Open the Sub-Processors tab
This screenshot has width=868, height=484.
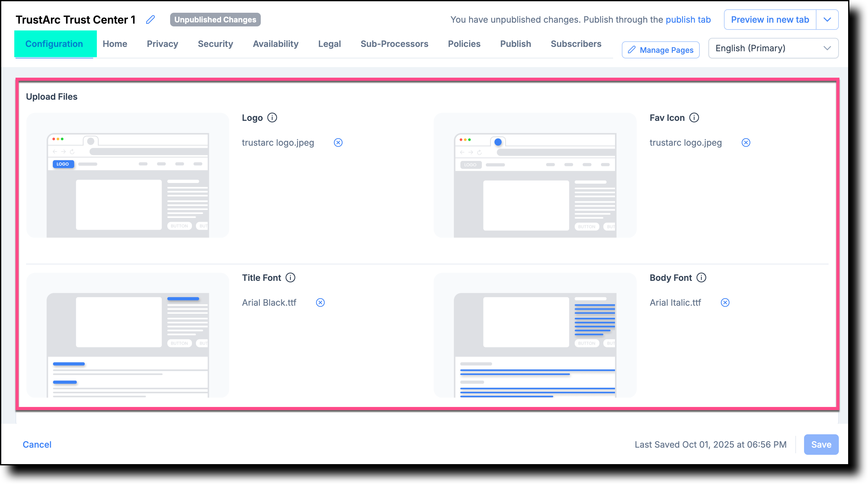tap(394, 44)
